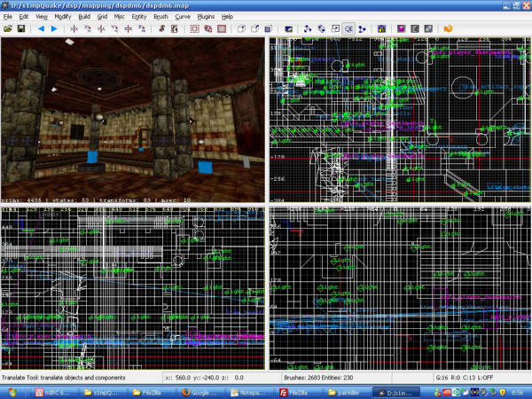Open the Build menu
Screen dimensions: 532x399
tap(84, 17)
